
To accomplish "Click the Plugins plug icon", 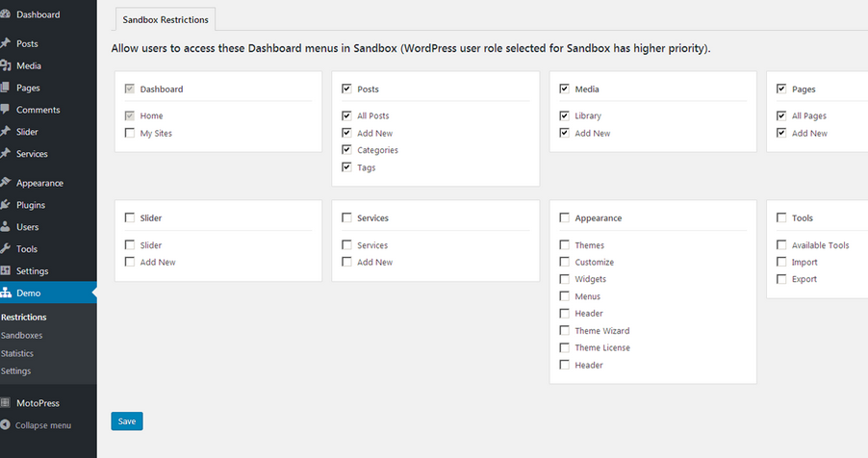I will click(6, 204).
